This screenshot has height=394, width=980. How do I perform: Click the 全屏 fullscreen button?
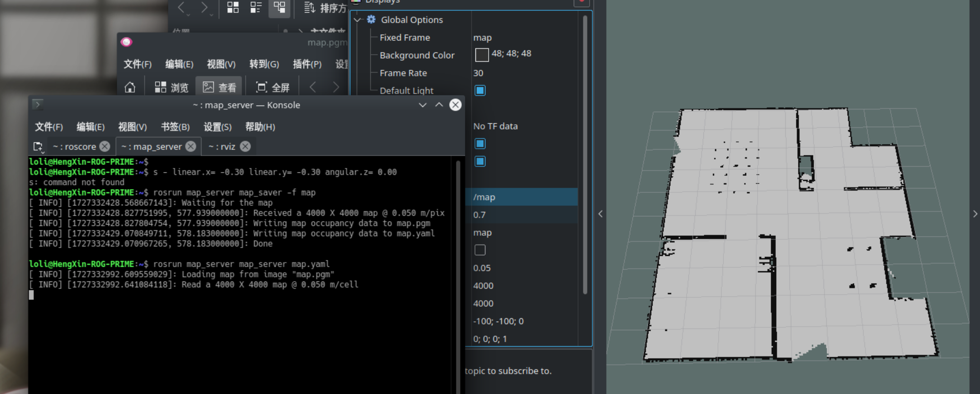pos(273,87)
